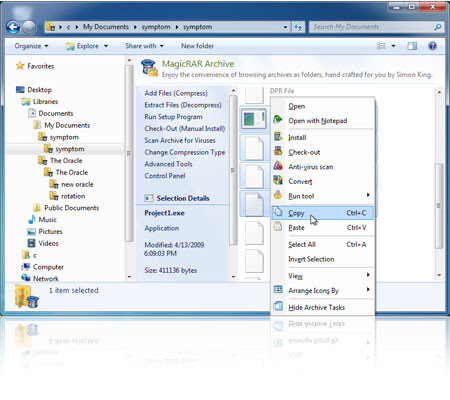
Task: Expand the View submenu arrow
Action: pyautogui.click(x=368, y=275)
